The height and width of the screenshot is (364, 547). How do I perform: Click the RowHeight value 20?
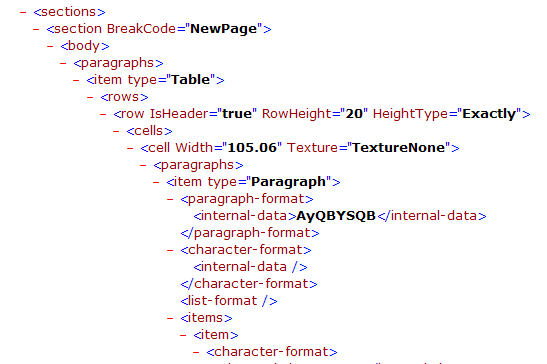354,114
